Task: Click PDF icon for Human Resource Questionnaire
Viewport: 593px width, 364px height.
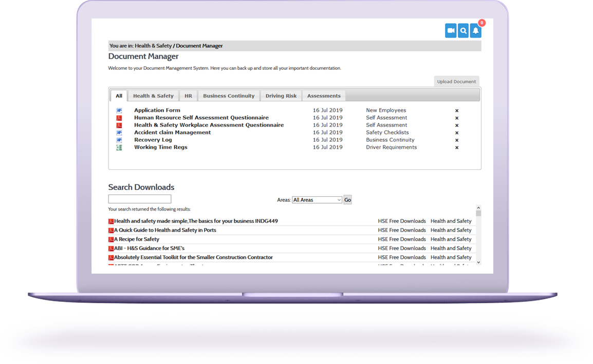Action: (x=119, y=118)
